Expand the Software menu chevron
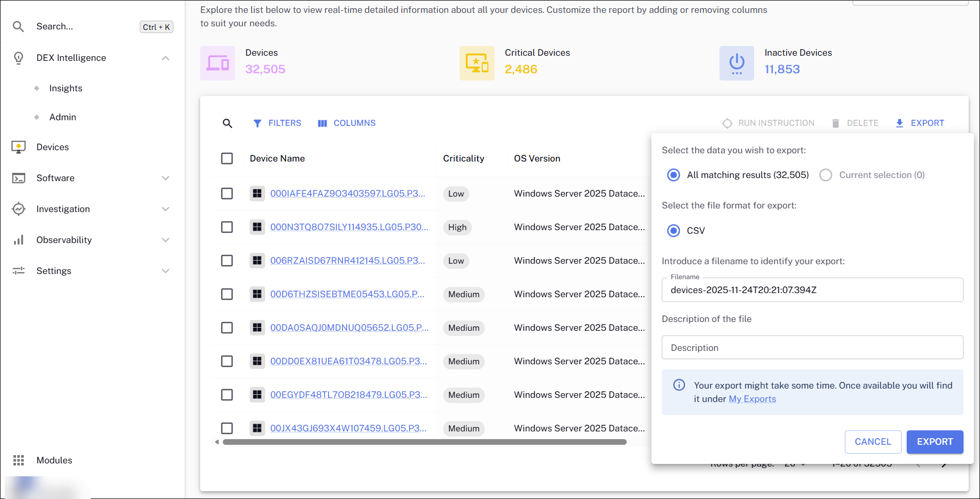The image size is (980, 499). [x=166, y=178]
